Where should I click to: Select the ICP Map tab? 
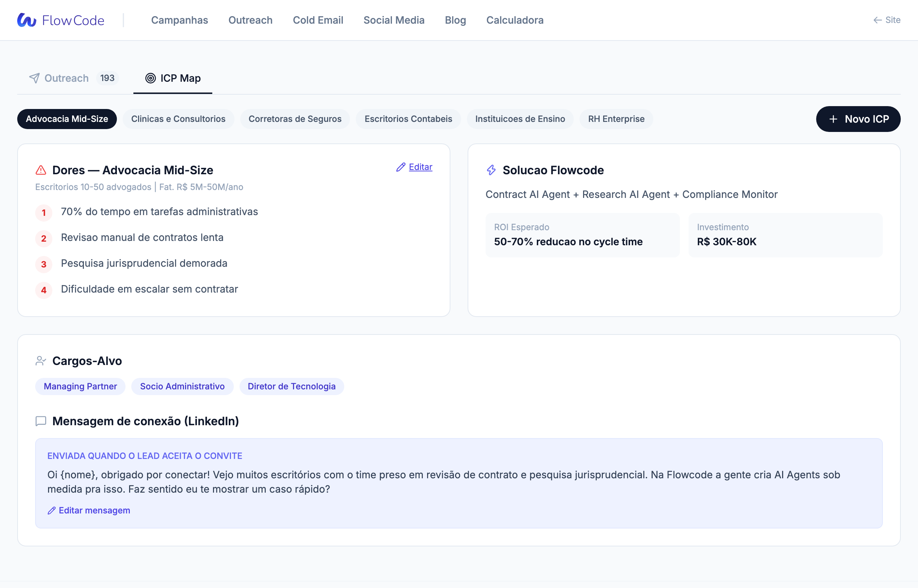(x=172, y=78)
